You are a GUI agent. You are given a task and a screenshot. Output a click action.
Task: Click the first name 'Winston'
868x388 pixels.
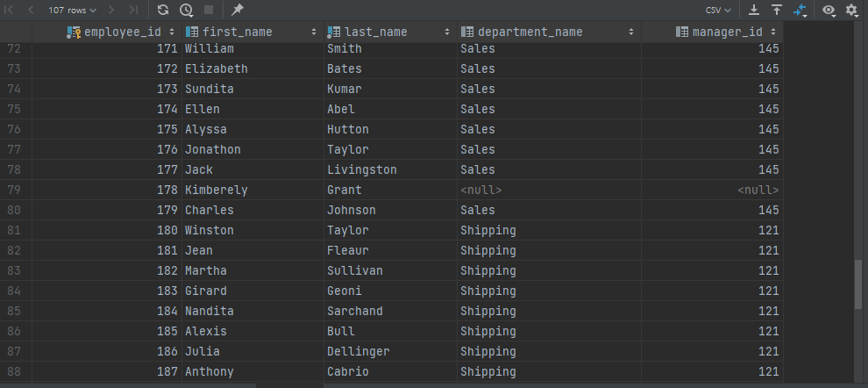coord(210,231)
